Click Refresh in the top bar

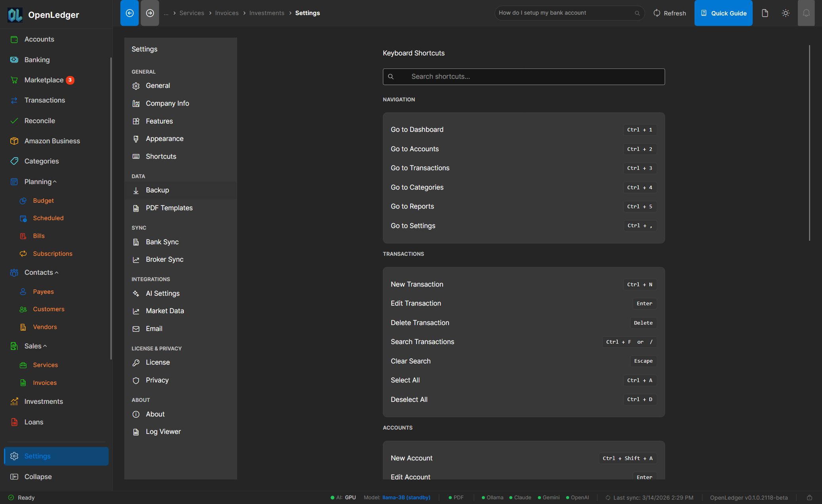coord(670,13)
